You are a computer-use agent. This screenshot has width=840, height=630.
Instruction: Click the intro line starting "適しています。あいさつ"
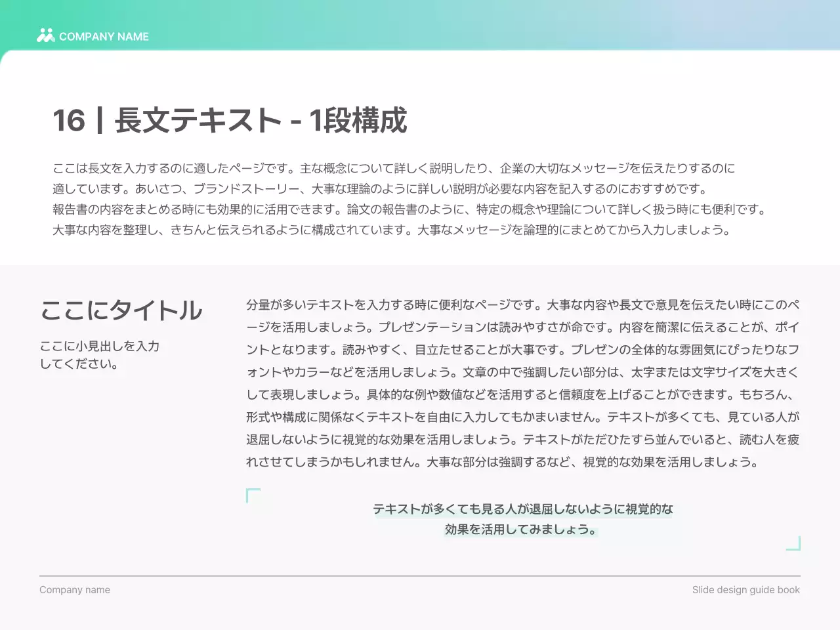[x=381, y=189]
